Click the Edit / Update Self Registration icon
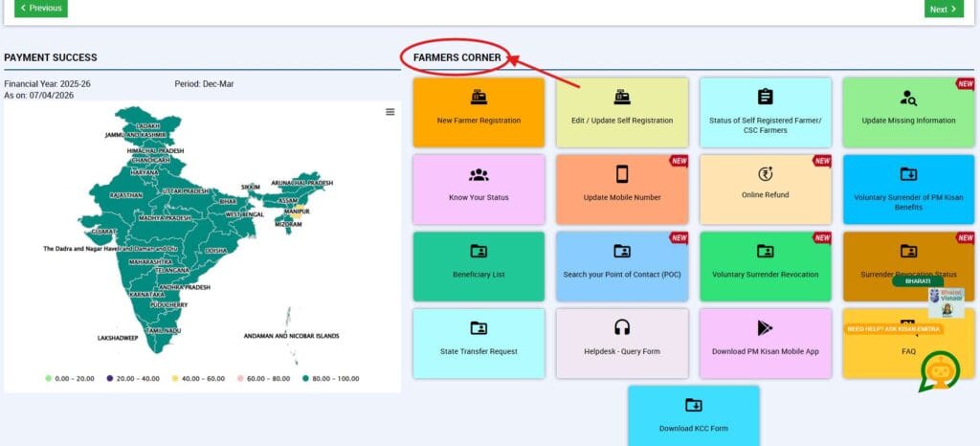Screen dimensions: 980x446 tap(622, 97)
